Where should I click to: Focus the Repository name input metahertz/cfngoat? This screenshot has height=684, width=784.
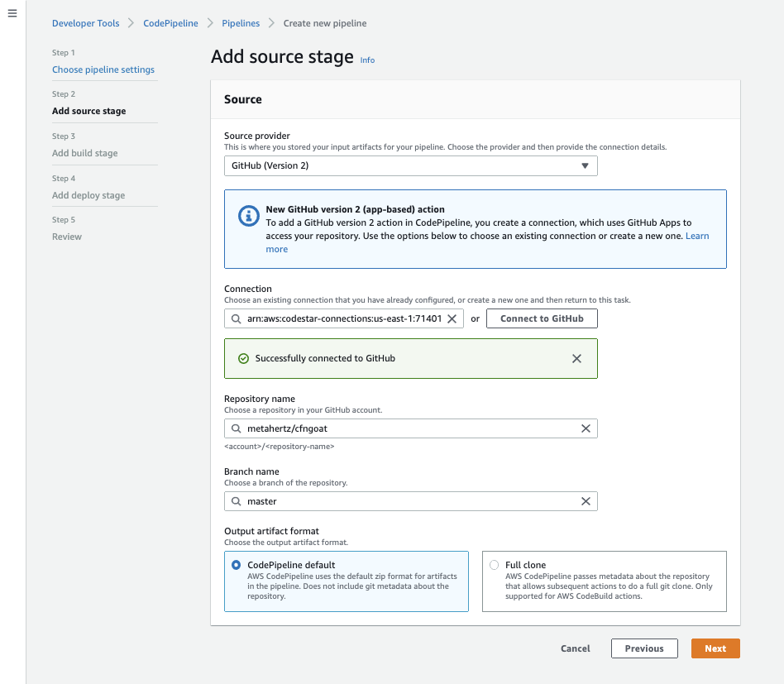click(410, 428)
